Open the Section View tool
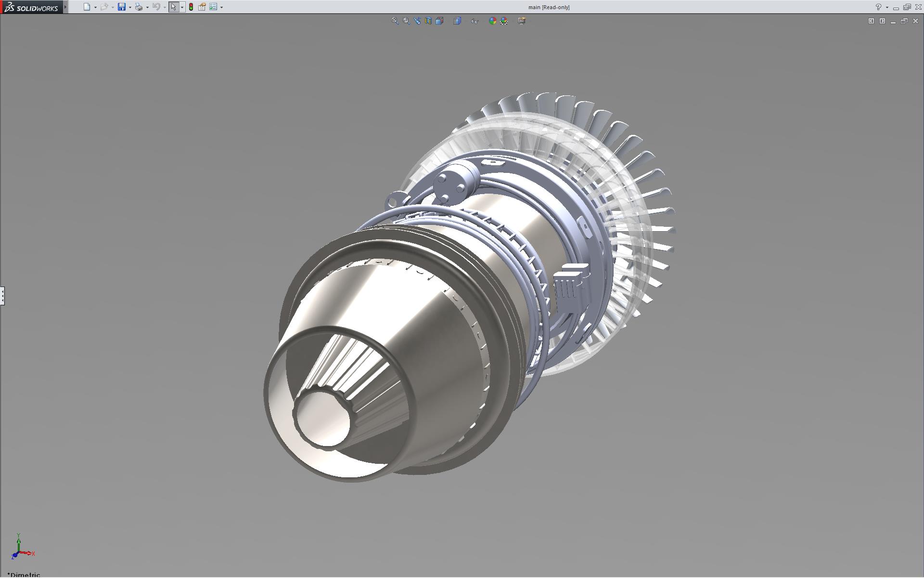 tap(428, 21)
